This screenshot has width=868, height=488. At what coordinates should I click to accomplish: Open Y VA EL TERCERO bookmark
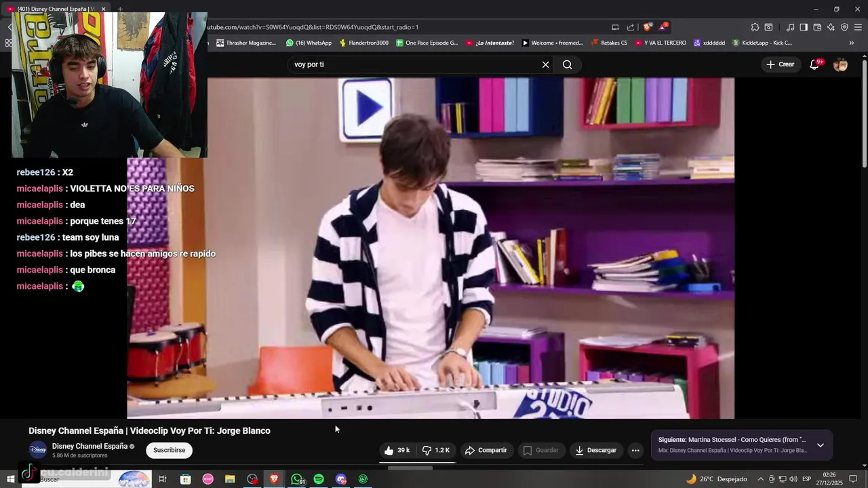point(660,43)
